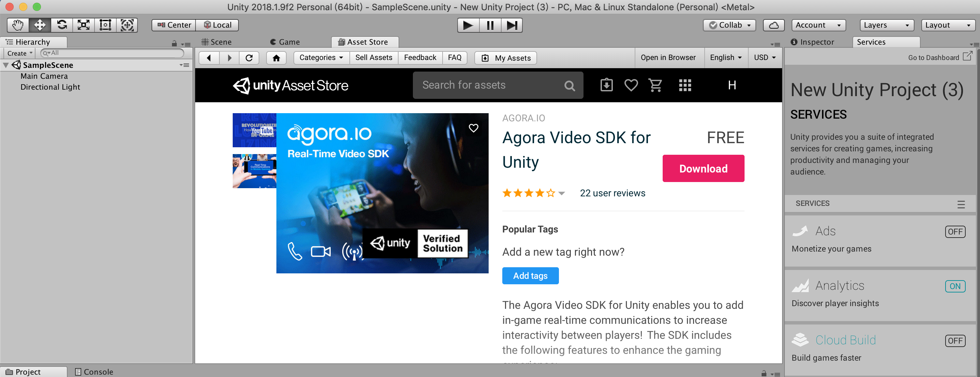Collapse the SampleScene tree node
The width and height of the screenshot is (980, 377).
[6, 65]
